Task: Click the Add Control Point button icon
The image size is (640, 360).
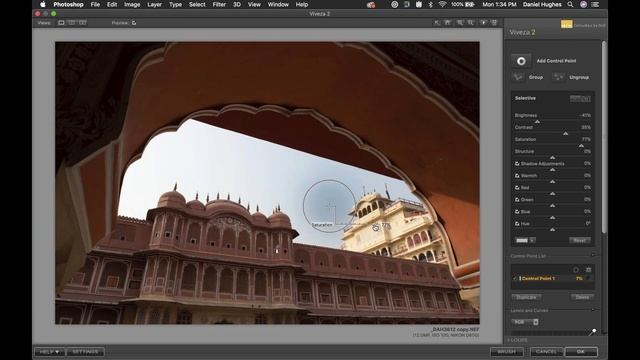Action: click(521, 61)
